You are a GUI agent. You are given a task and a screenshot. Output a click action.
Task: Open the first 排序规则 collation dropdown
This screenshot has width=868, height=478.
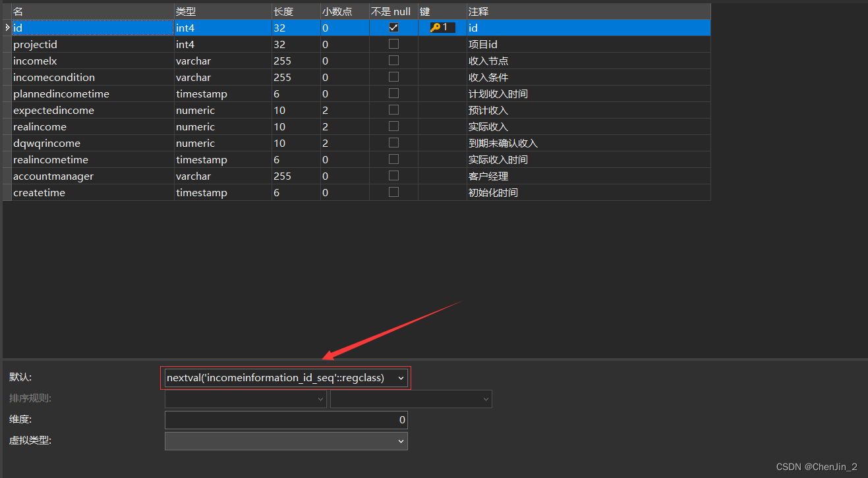point(320,399)
